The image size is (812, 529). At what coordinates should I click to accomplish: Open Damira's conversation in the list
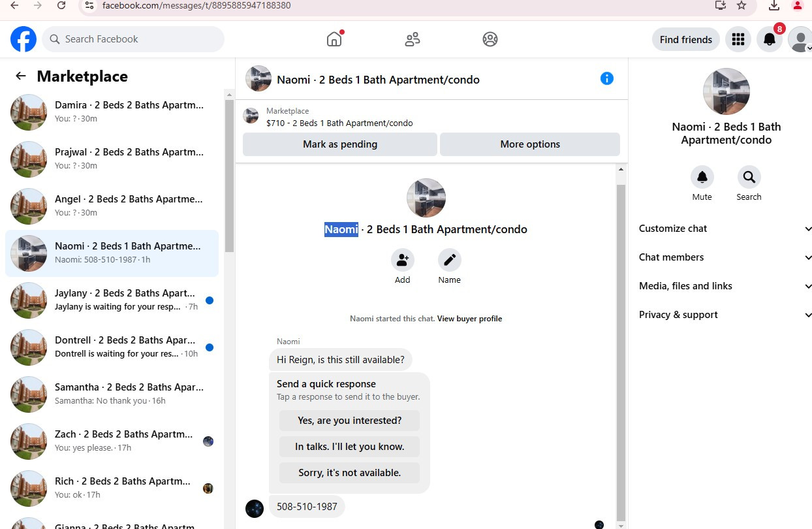pos(112,112)
